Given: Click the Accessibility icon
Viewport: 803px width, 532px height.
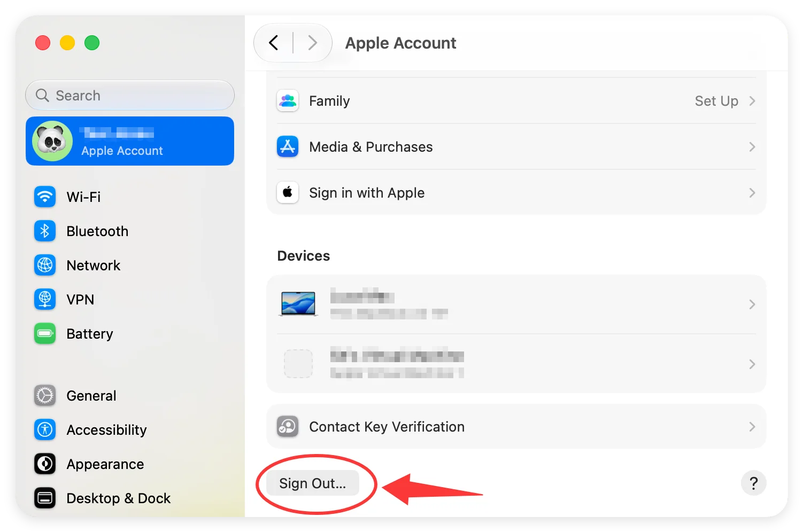Looking at the screenshot, I should tap(45, 429).
